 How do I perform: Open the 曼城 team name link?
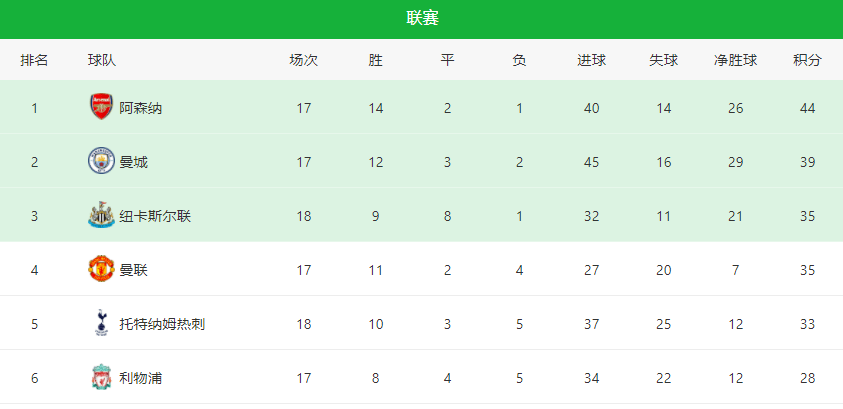(134, 162)
